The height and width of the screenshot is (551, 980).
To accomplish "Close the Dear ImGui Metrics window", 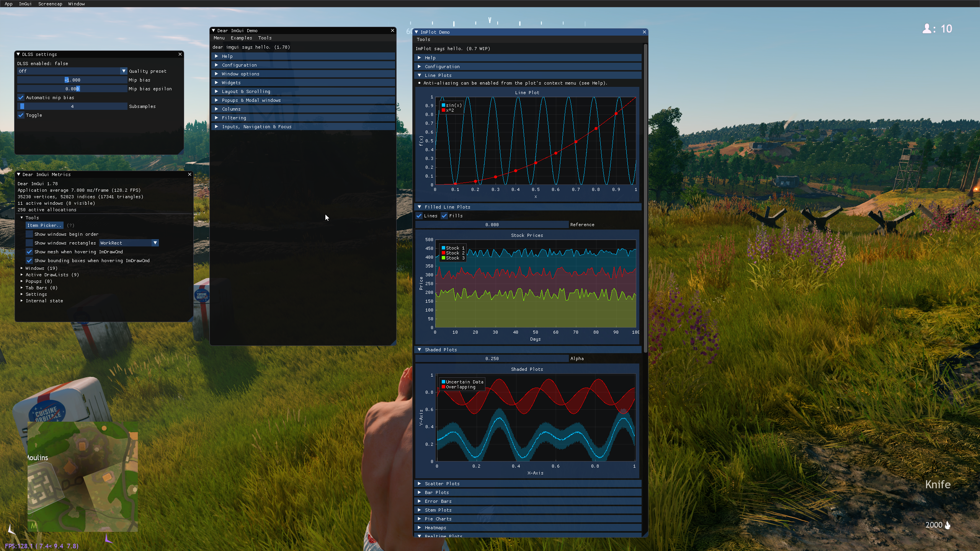I will tap(189, 174).
